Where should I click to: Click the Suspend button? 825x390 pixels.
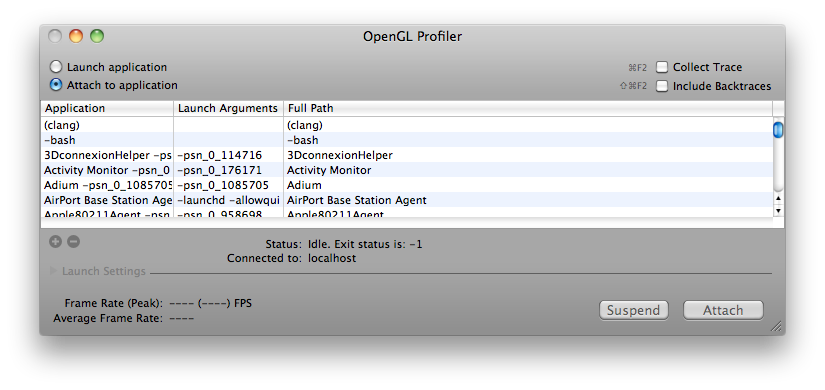[x=633, y=310]
